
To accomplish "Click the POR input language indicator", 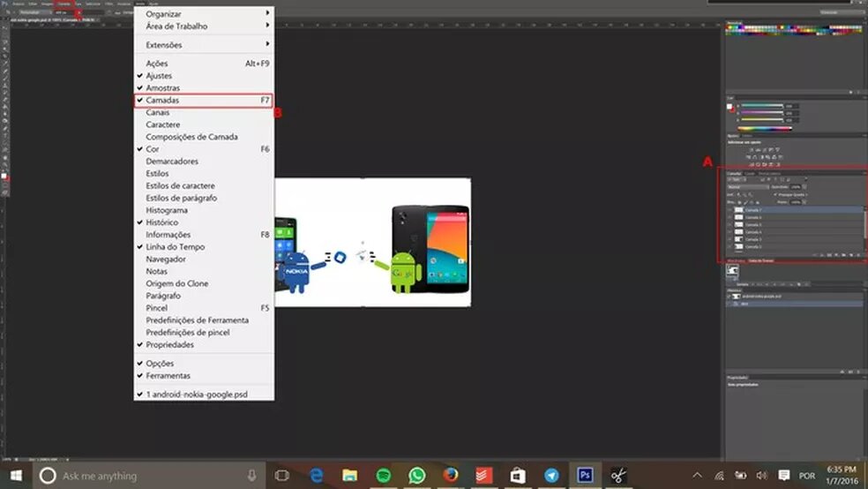I will (x=806, y=475).
